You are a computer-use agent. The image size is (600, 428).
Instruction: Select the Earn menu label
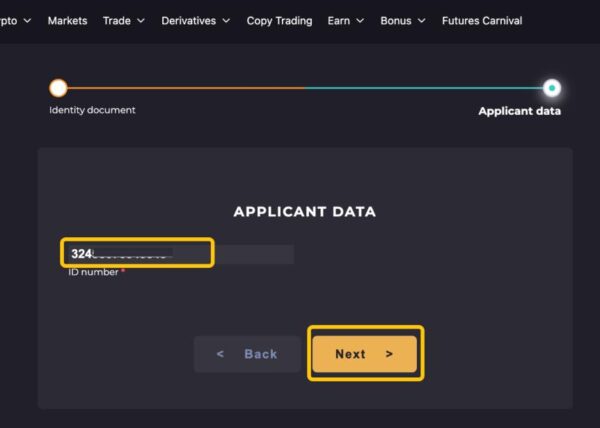(339, 21)
